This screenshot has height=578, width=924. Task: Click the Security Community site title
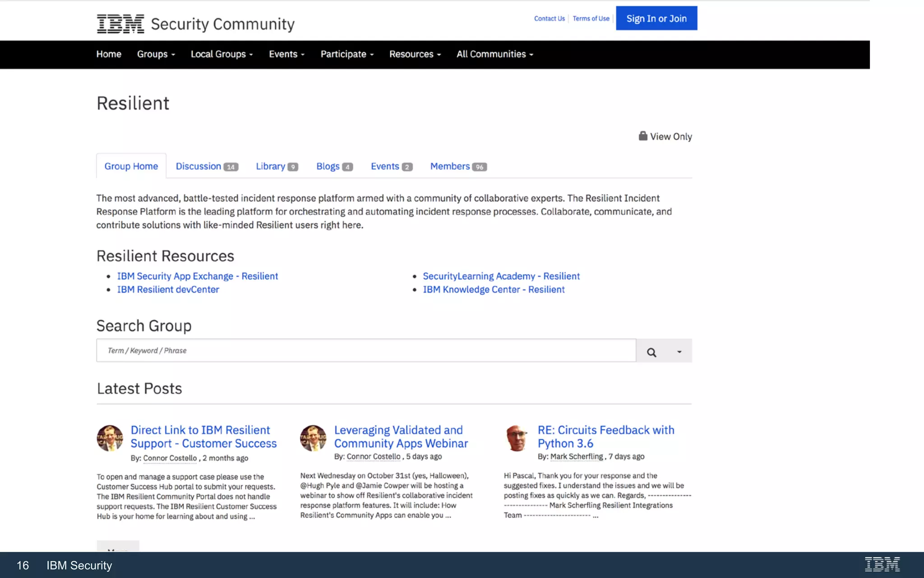(x=222, y=24)
